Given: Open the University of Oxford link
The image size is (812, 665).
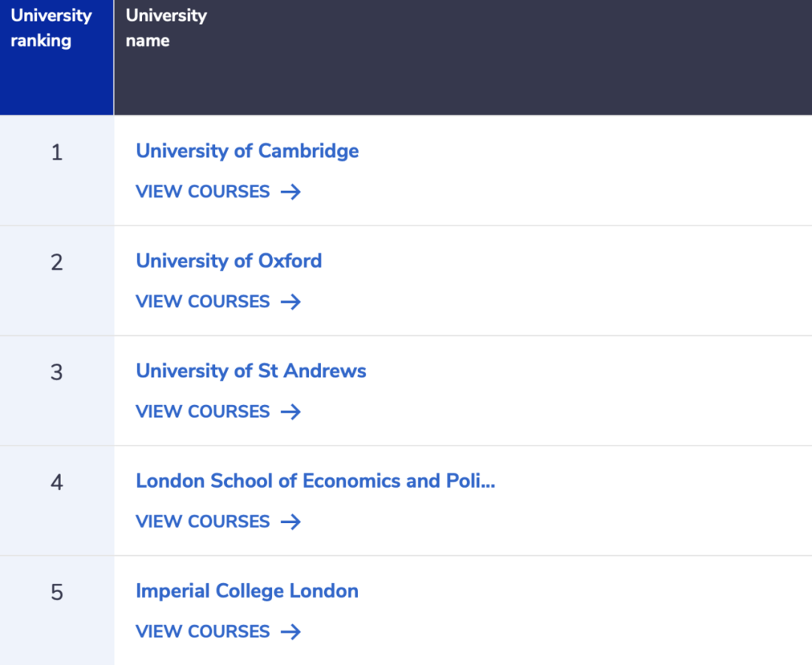Looking at the screenshot, I should (229, 261).
